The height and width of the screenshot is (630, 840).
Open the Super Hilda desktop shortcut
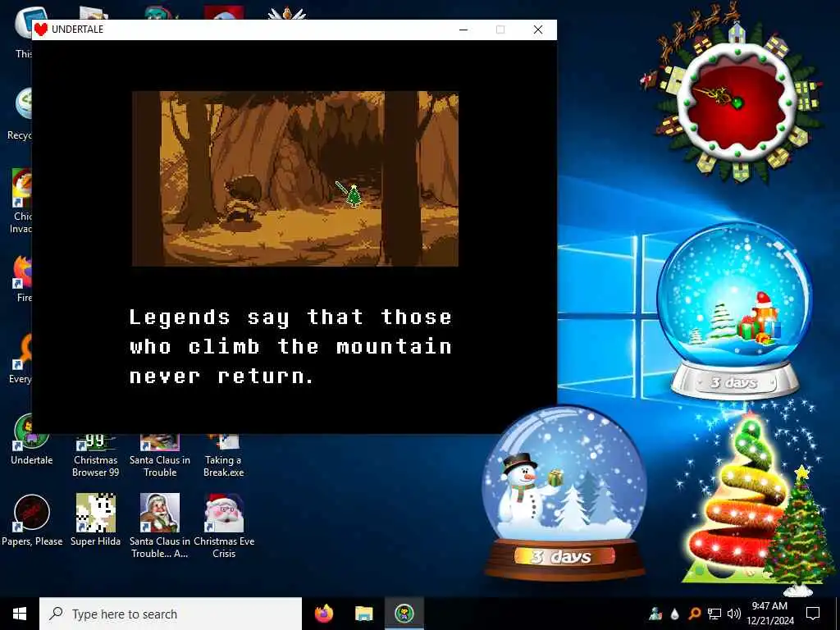(x=95, y=519)
